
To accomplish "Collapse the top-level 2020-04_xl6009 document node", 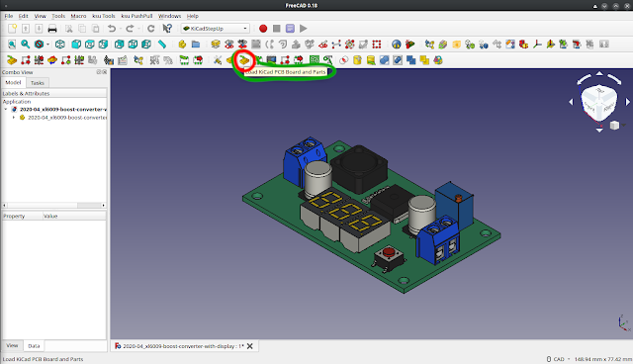I will coord(6,110).
